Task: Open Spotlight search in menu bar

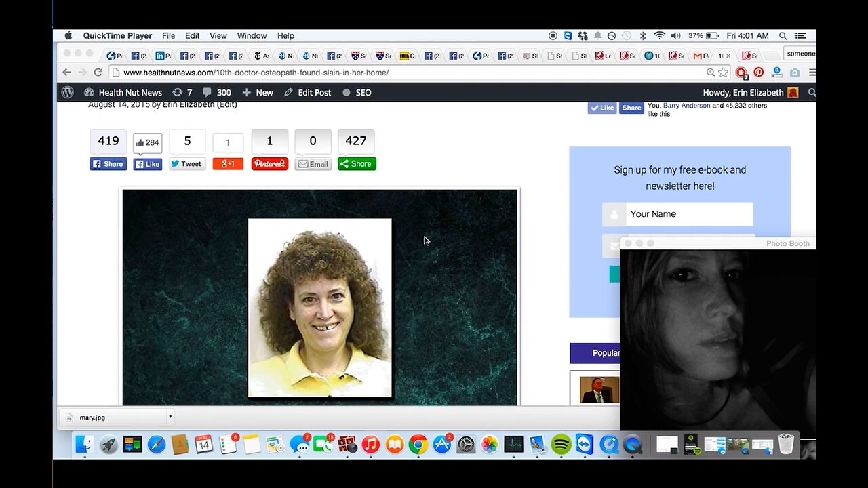Action: pyautogui.click(x=783, y=36)
